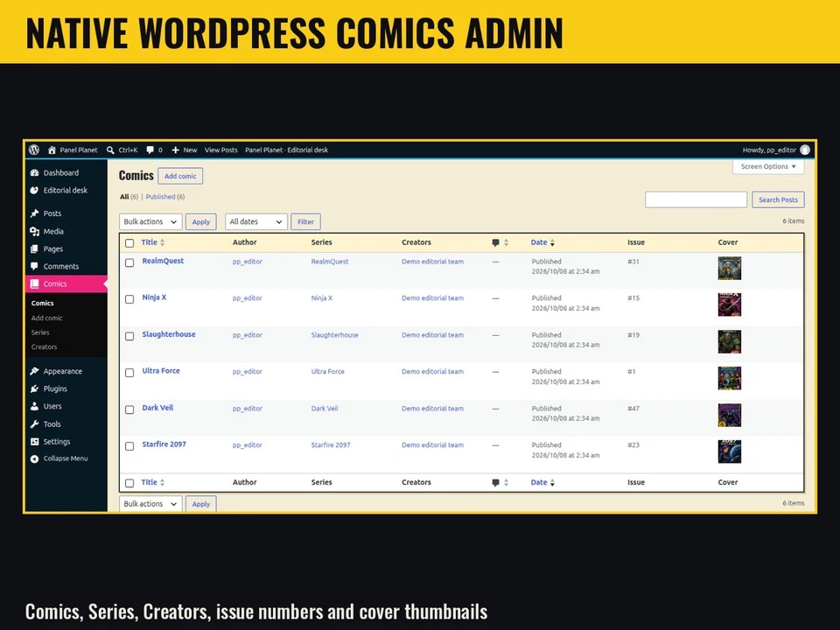Click the Appearance brush icon

pos(35,371)
